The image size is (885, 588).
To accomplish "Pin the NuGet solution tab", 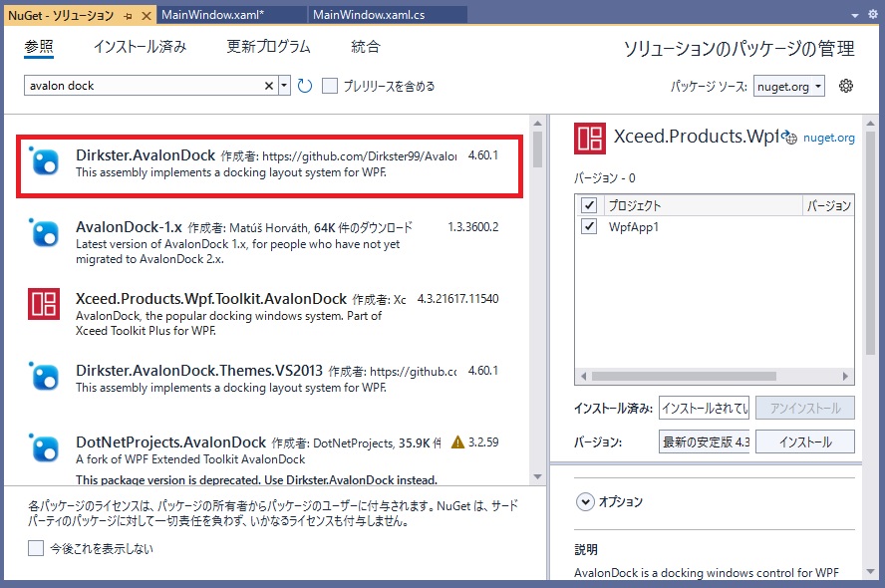I will (x=129, y=16).
